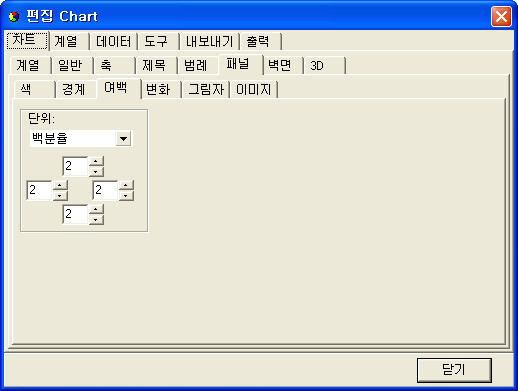
Task: Switch to the 차트 top-level tab
Action: pyautogui.click(x=27, y=41)
